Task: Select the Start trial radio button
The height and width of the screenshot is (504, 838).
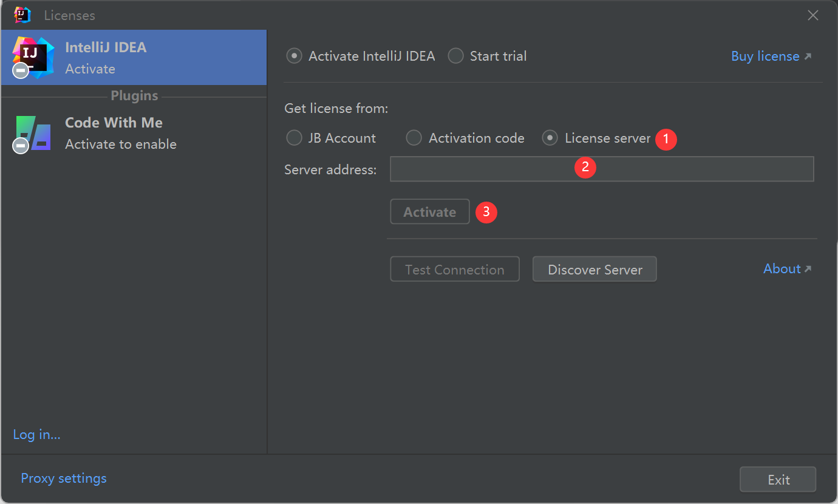Action: [x=455, y=56]
